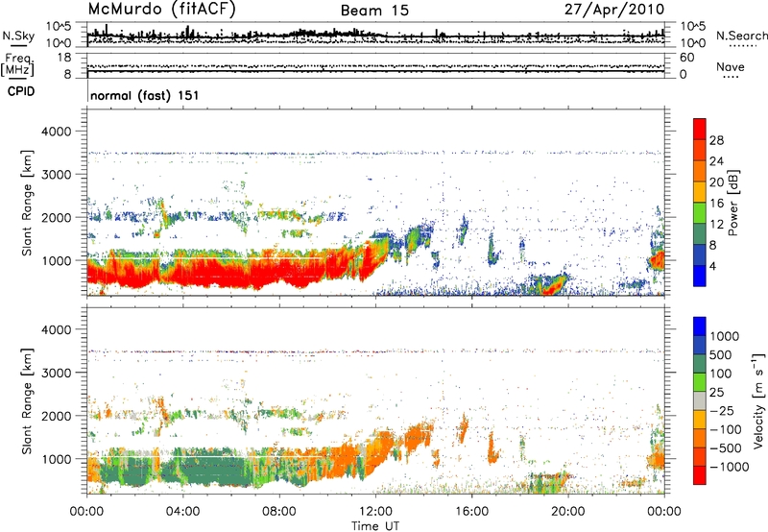The height and width of the screenshot is (532, 768).
Task: Click the '4000' tick of the power panel
Action: click(57, 132)
